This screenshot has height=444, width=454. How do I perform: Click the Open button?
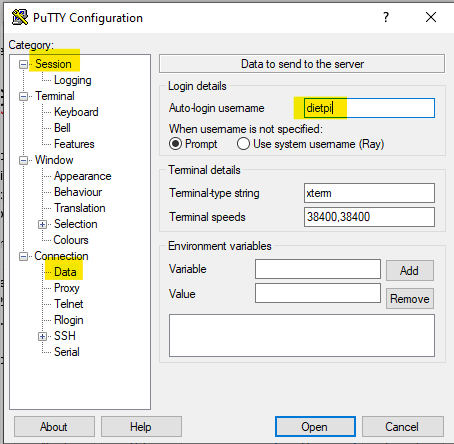click(315, 427)
